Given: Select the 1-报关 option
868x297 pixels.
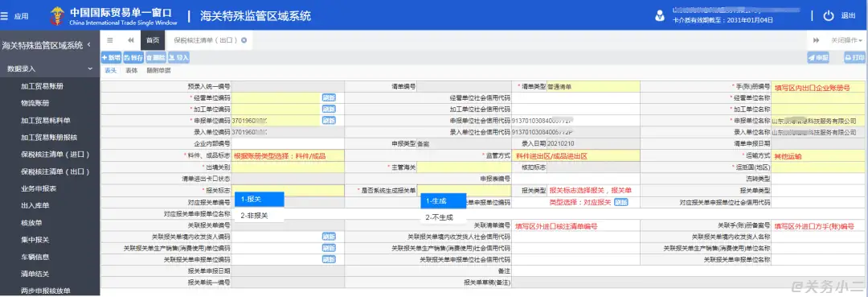Looking at the screenshot, I should coord(259,200).
